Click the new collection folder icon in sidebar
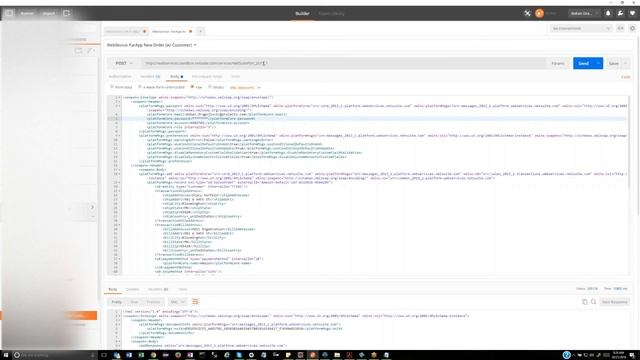This screenshot has width=640, height=360. point(78,51)
